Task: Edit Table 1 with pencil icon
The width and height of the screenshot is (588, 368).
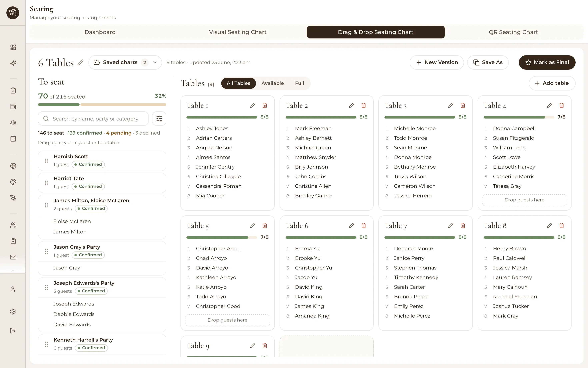Action: tap(253, 105)
